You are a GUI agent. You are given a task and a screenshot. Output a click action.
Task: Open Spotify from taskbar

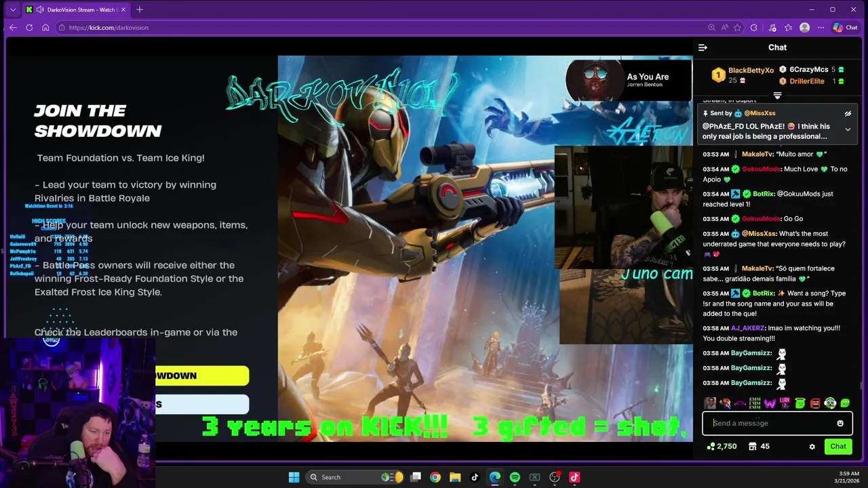tap(515, 477)
